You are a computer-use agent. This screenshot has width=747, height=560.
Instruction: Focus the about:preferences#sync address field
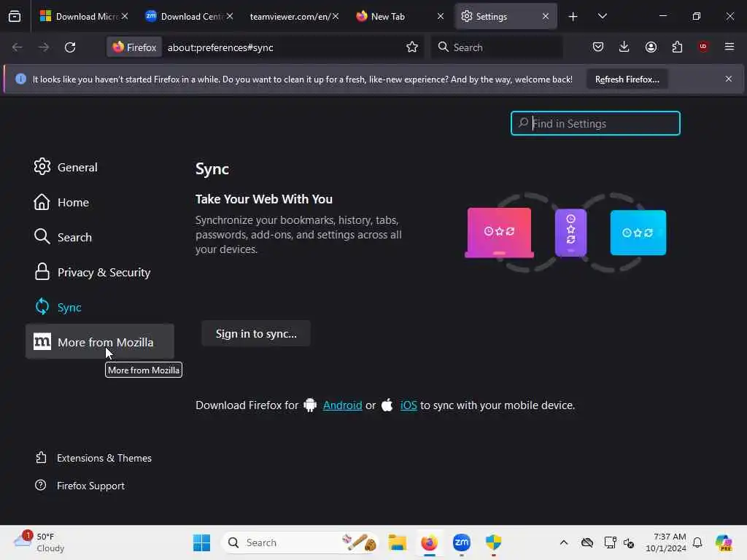click(283, 47)
